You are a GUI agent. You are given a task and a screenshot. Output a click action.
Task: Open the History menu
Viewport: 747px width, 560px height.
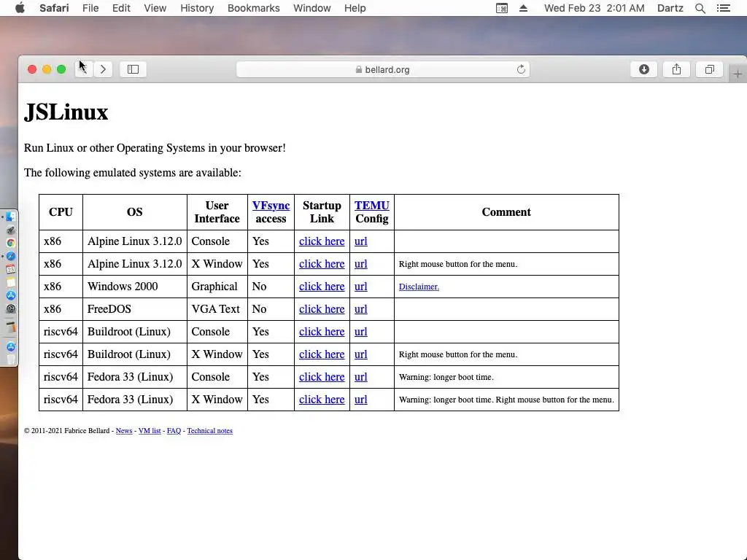tap(197, 8)
